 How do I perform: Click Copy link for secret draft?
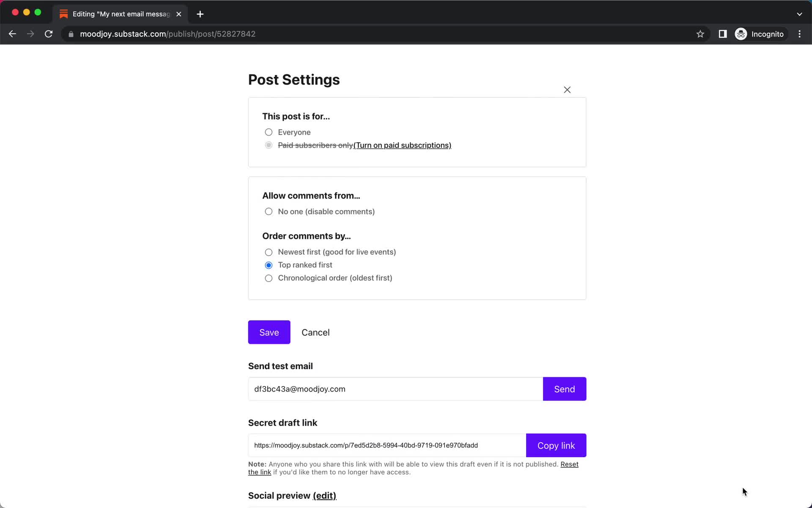point(556,445)
